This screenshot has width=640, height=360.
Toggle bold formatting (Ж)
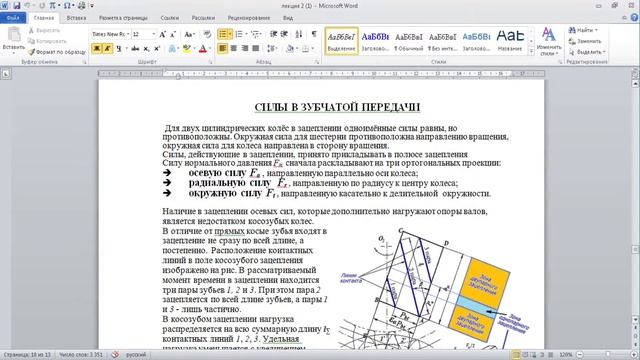coord(97,49)
